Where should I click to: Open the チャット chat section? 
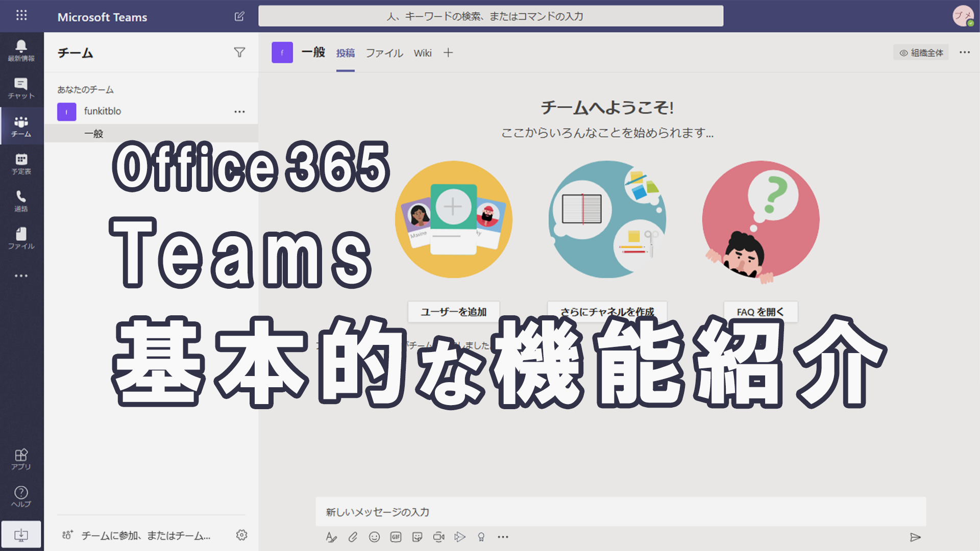tap(21, 88)
